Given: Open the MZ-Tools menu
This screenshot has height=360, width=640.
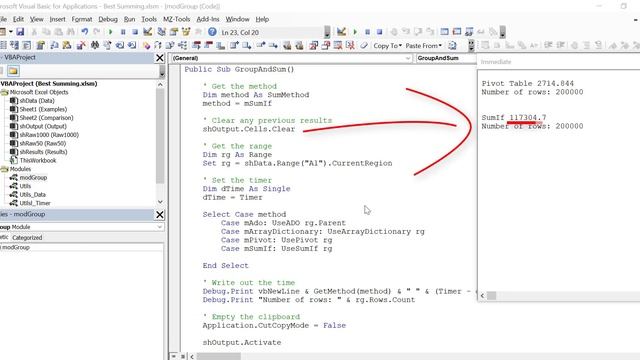Looking at the screenshot, I should point(176,19).
